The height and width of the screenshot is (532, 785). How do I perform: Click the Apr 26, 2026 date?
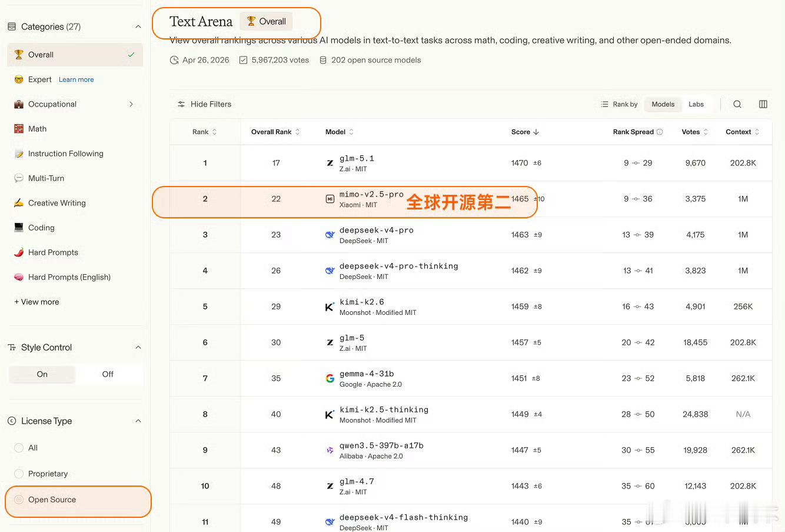205,60
